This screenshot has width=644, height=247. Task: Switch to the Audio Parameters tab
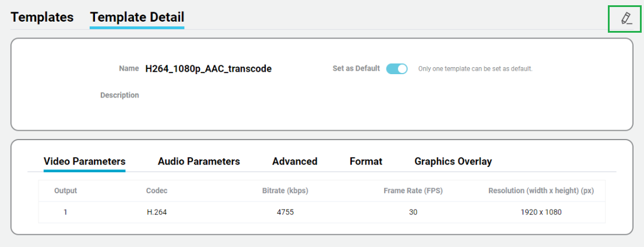199,161
